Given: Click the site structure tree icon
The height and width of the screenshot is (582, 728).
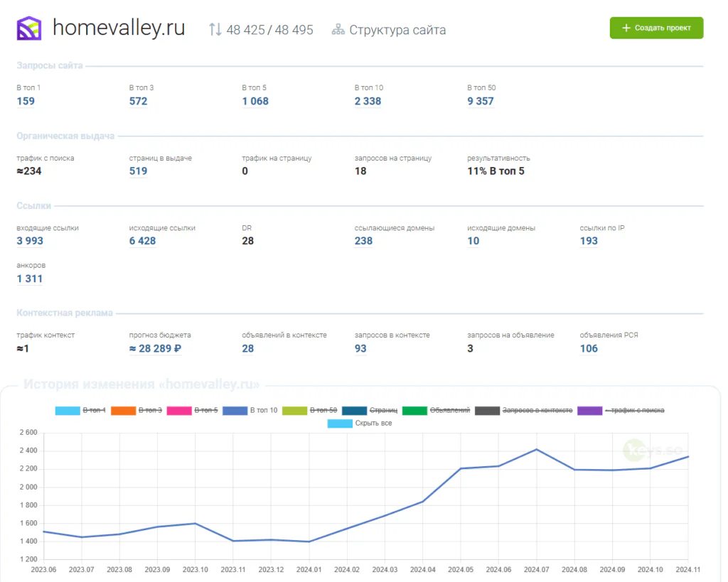Looking at the screenshot, I should click(338, 30).
